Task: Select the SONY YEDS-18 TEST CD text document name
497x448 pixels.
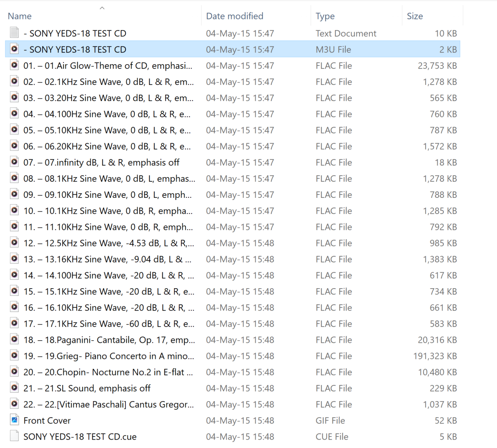Action: 75,33
